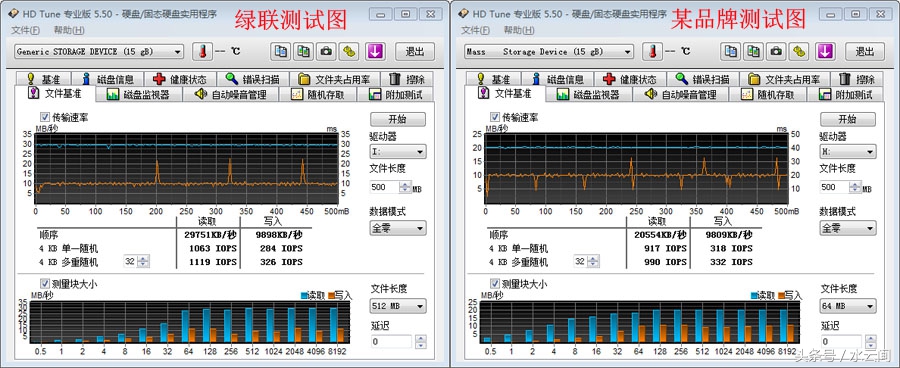This screenshot has width=900, height=368.
Task: Click 延迟 value field in left window
Action: [x=391, y=342]
